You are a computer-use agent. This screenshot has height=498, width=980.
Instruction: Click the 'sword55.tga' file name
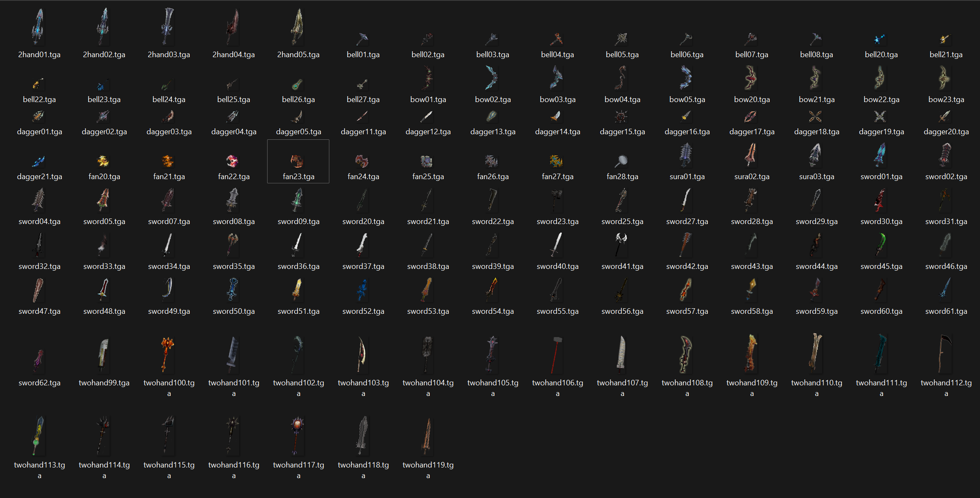coord(558,311)
